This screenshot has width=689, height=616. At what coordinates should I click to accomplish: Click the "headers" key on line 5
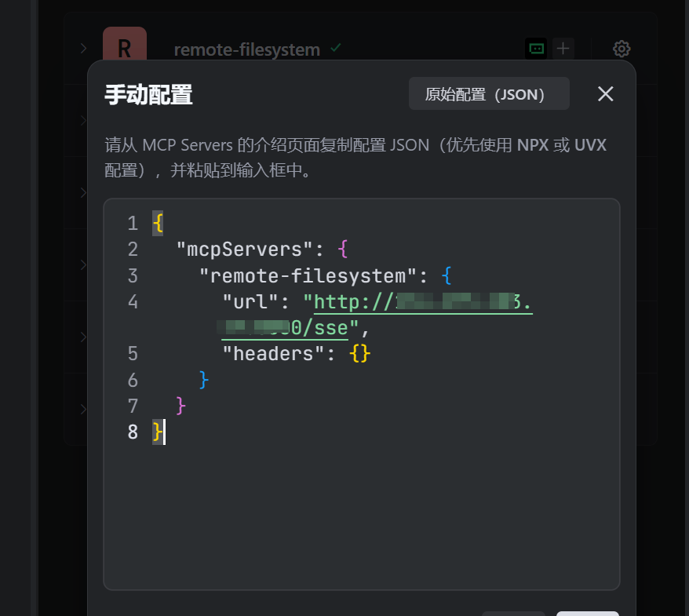[x=273, y=354]
